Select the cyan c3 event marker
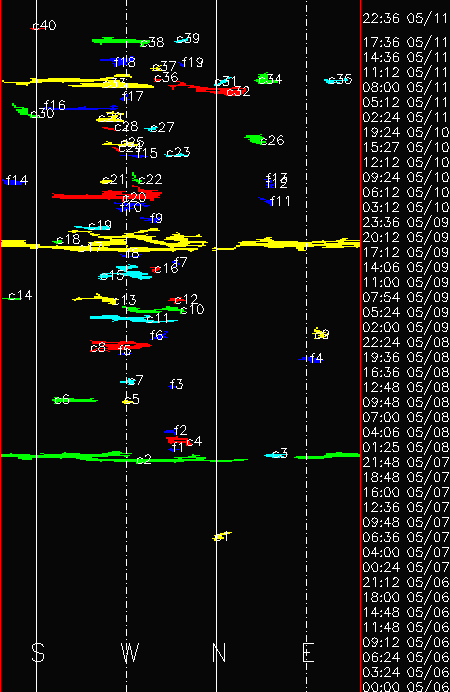This screenshot has width=450, height=692. pyautogui.click(x=276, y=455)
